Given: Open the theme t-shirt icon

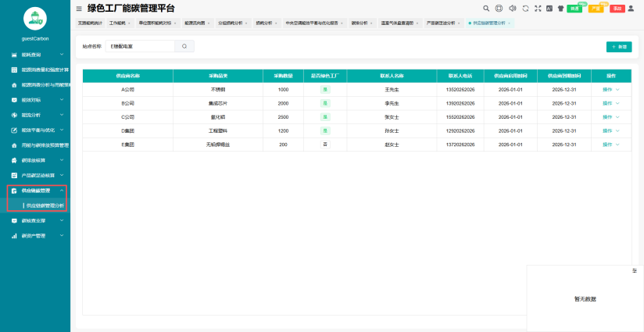Looking at the screenshot, I should coord(560,9).
